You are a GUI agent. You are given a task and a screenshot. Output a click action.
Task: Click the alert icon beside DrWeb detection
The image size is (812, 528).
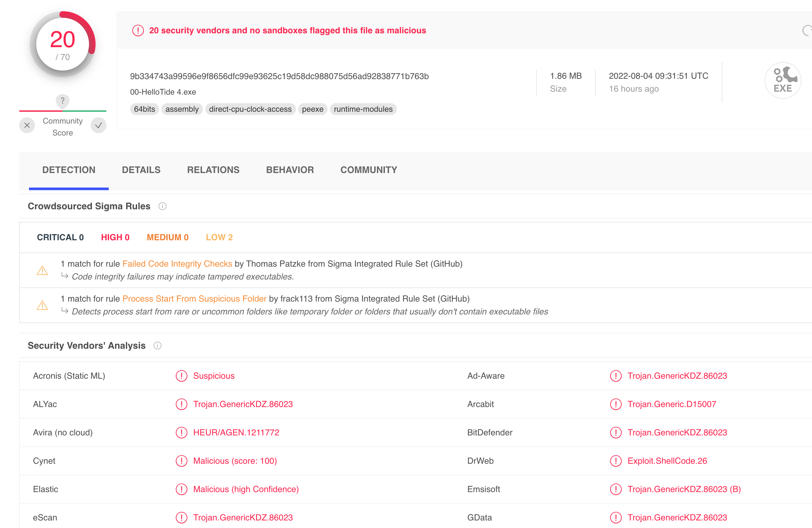pos(616,461)
